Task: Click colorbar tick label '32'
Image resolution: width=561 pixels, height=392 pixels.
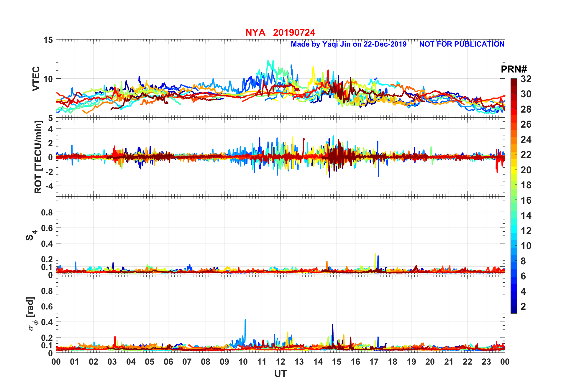Action: [526, 79]
